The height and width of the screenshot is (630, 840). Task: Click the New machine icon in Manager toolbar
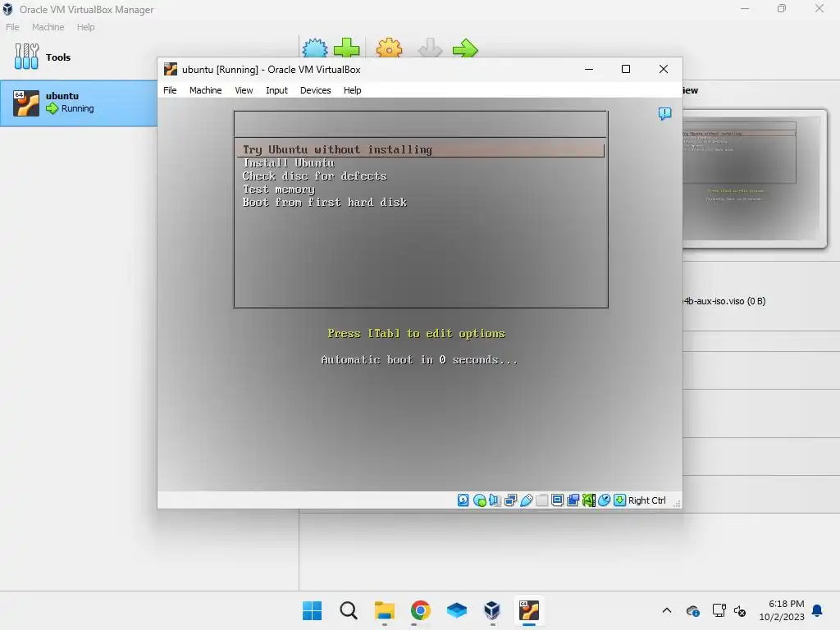[315, 48]
